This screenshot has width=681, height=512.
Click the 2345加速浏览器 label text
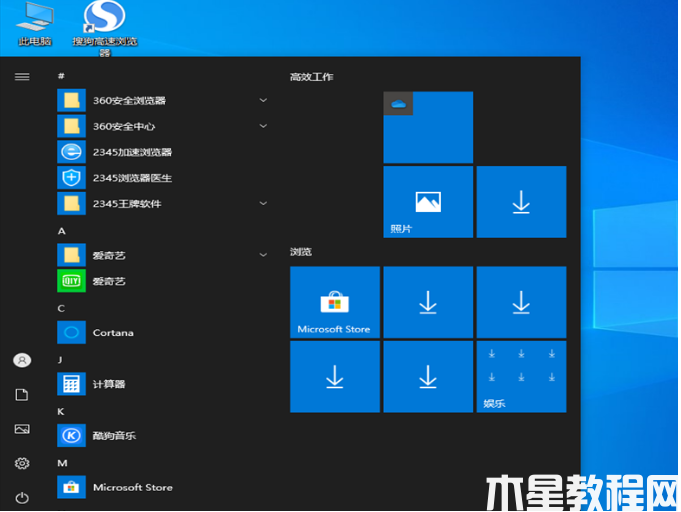coord(132,152)
